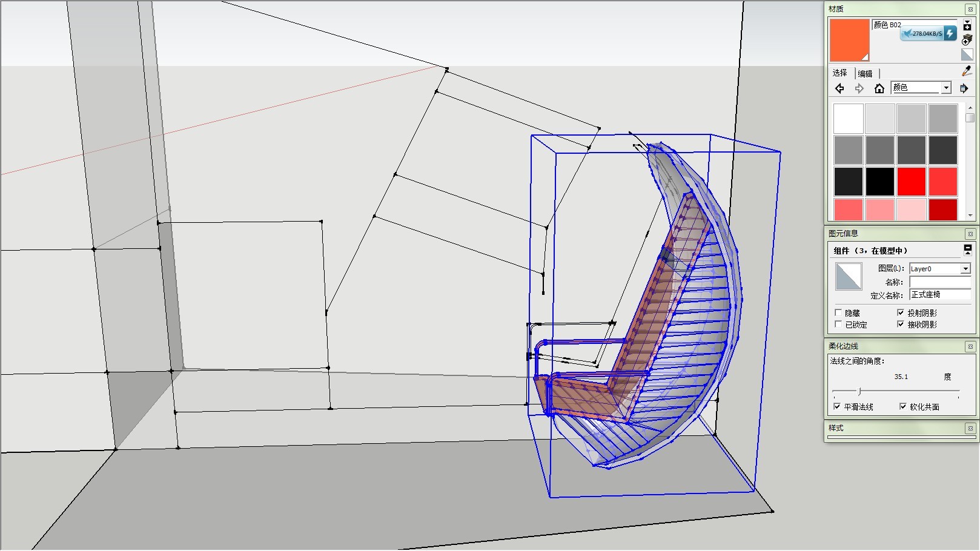This screenshot has width=980, height=551.
Task: Go back in the material browser
Action: pyautogui.click(x=839, y=88)
